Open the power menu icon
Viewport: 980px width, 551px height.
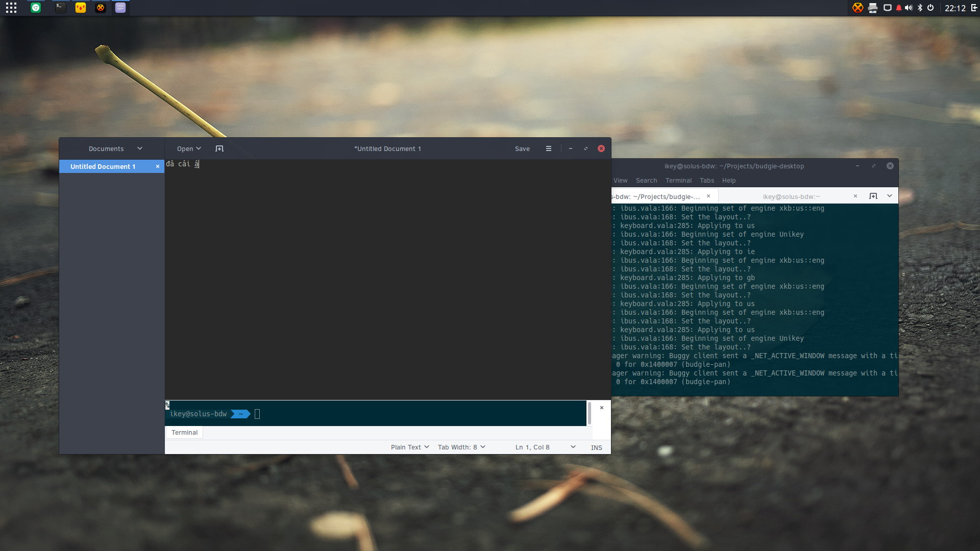(930, 8)
